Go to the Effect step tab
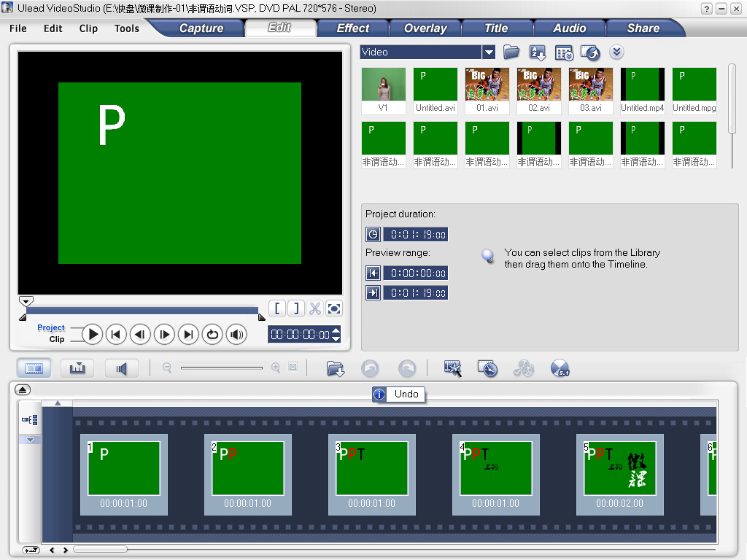 point(353,28)
